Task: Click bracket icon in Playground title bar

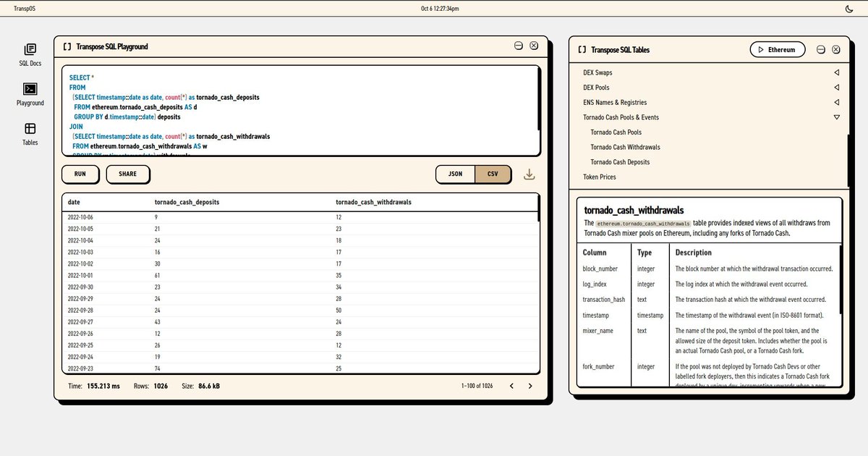Action: 67,46
